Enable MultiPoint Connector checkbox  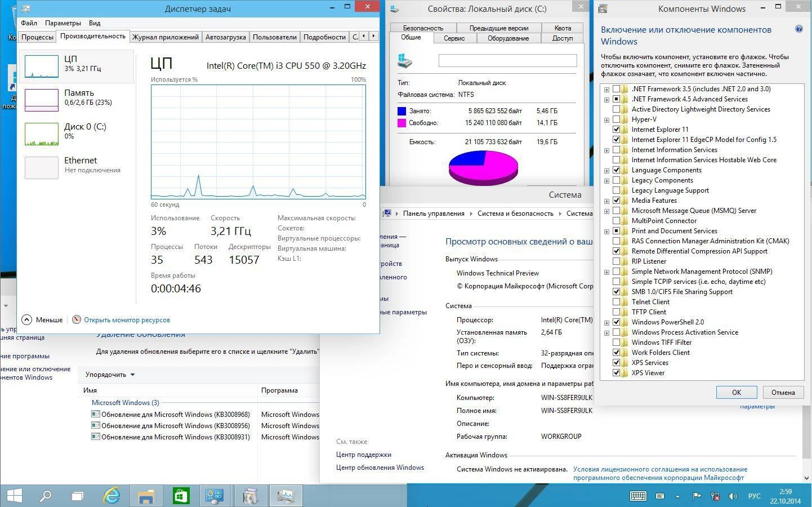point(616,221)
